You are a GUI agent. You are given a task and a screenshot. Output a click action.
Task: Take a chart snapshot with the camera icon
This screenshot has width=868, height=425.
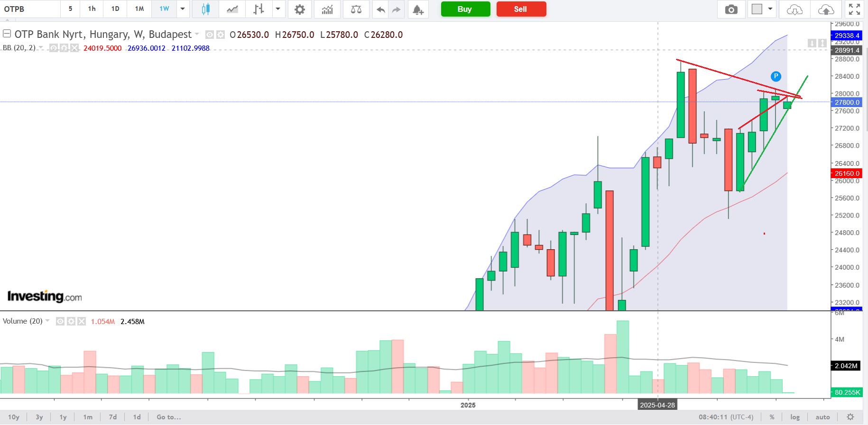coord(731,9)
